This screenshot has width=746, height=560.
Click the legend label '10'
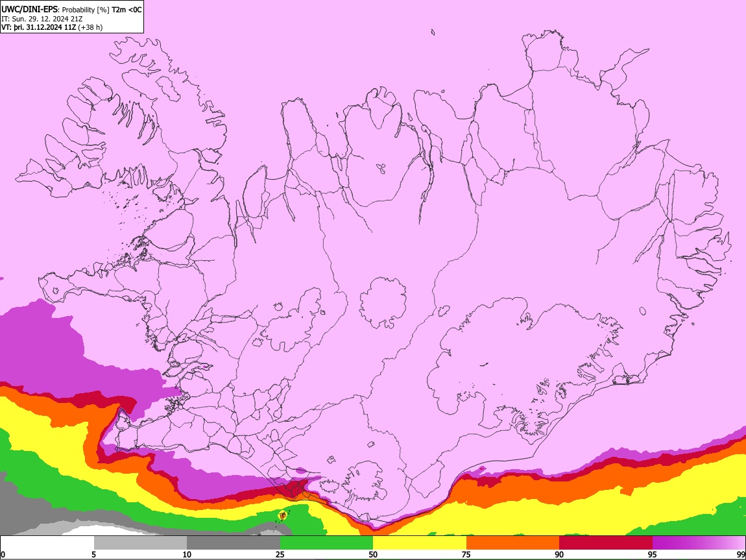point(187,555)
